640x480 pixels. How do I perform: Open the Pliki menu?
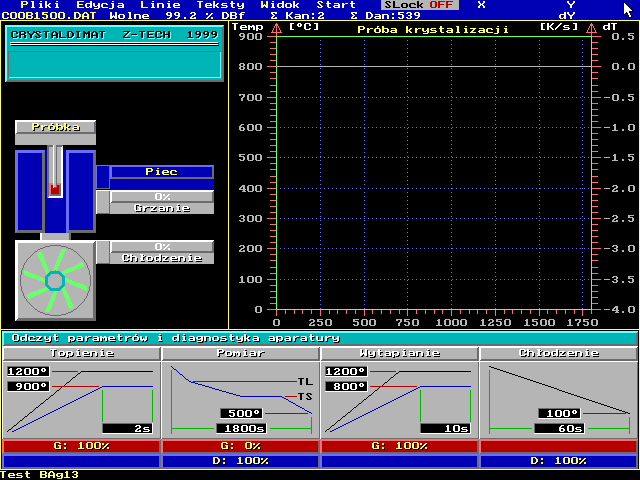[40, 5]
